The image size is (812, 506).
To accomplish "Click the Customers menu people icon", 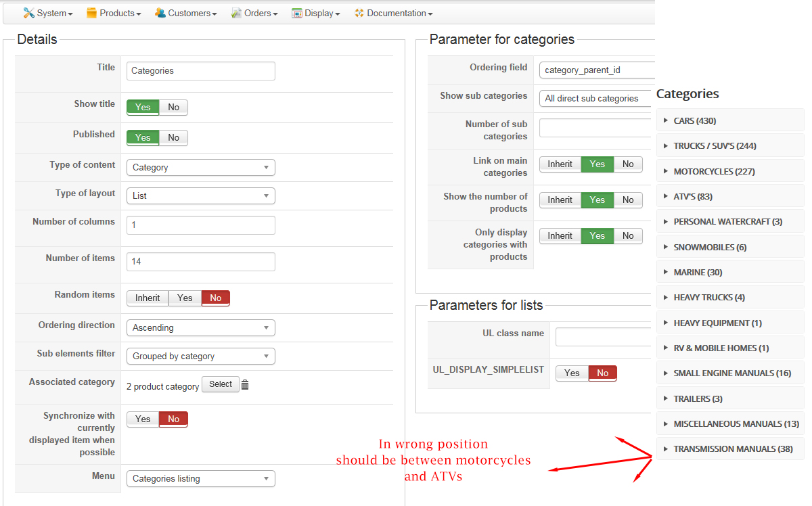I will [x=160, y=13].
